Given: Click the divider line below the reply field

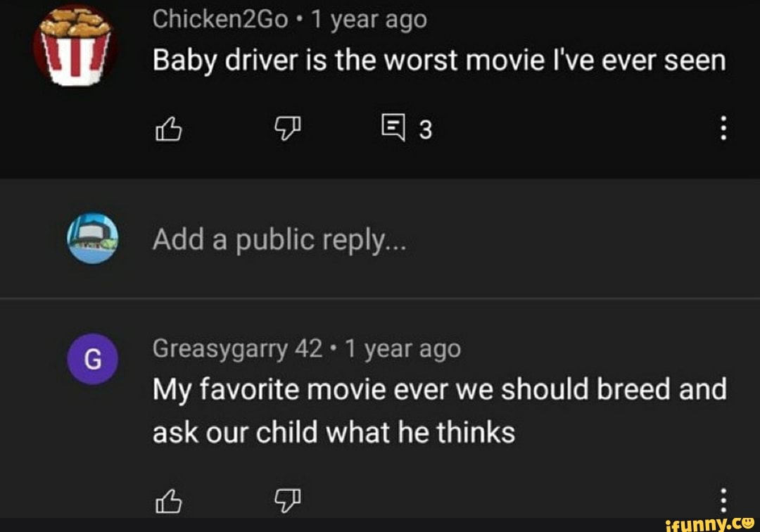Looking at the screenshot, I should 380,298.
